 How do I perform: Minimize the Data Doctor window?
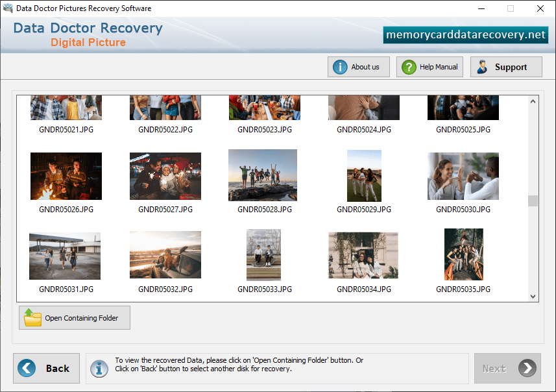[481, 8]
